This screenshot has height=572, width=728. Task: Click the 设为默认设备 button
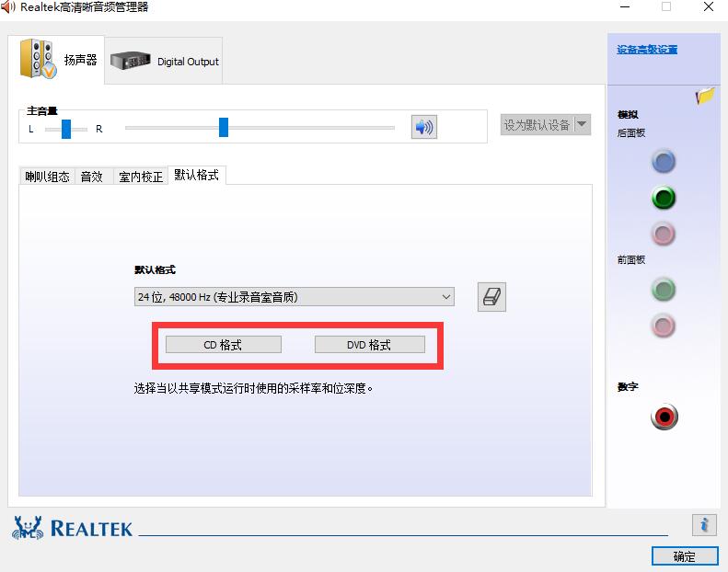point(537,125)
